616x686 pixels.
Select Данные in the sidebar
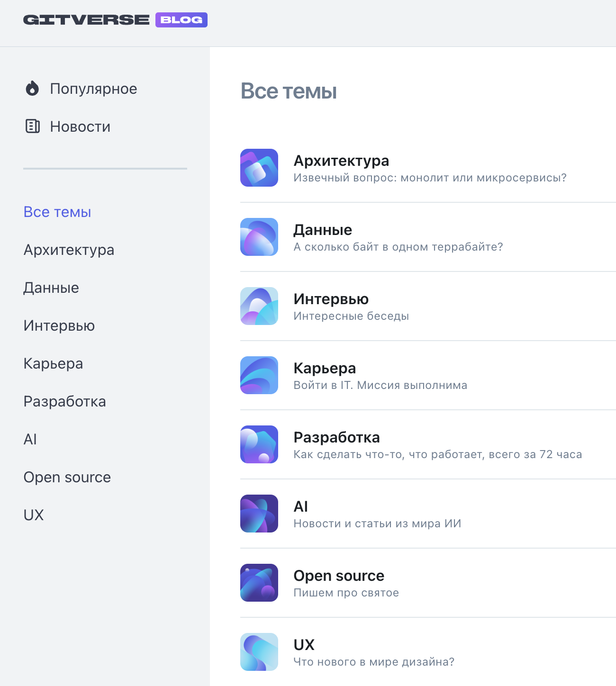(51, 288)
